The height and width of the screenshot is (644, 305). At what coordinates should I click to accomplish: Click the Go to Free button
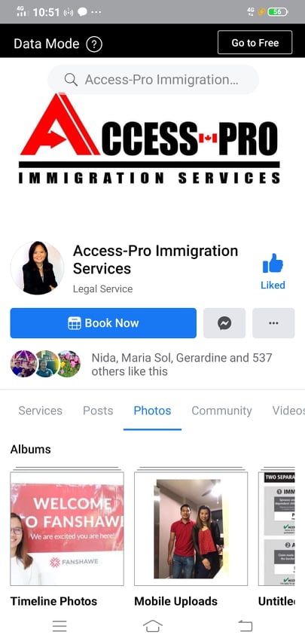255,42
